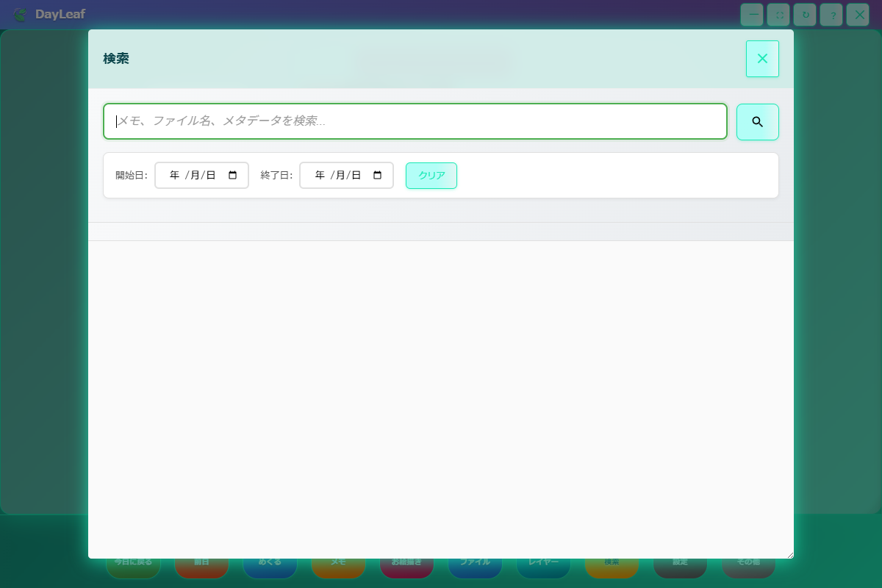Close the 検索 search dialog
882x588 pixels.
pyautogui.click(x=762, y=59)
